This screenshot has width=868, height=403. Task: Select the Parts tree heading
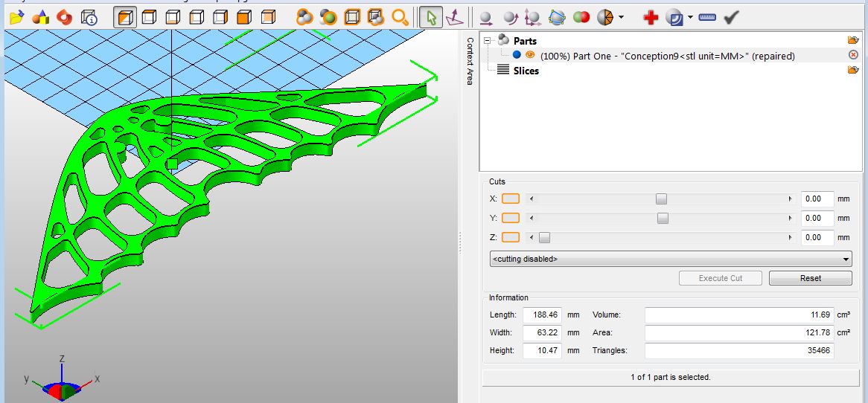pos(525,41)
